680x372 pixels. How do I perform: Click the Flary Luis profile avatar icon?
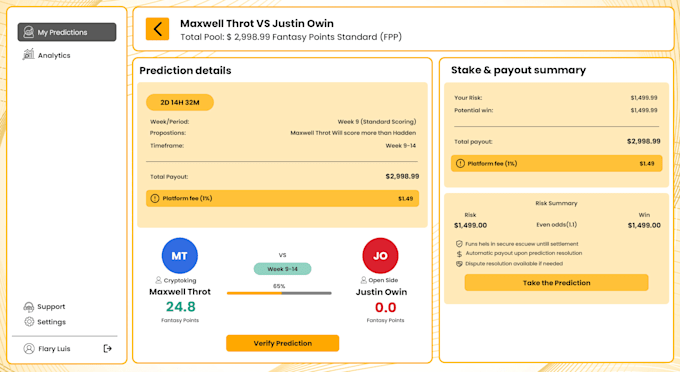click(x=29, y=349)
